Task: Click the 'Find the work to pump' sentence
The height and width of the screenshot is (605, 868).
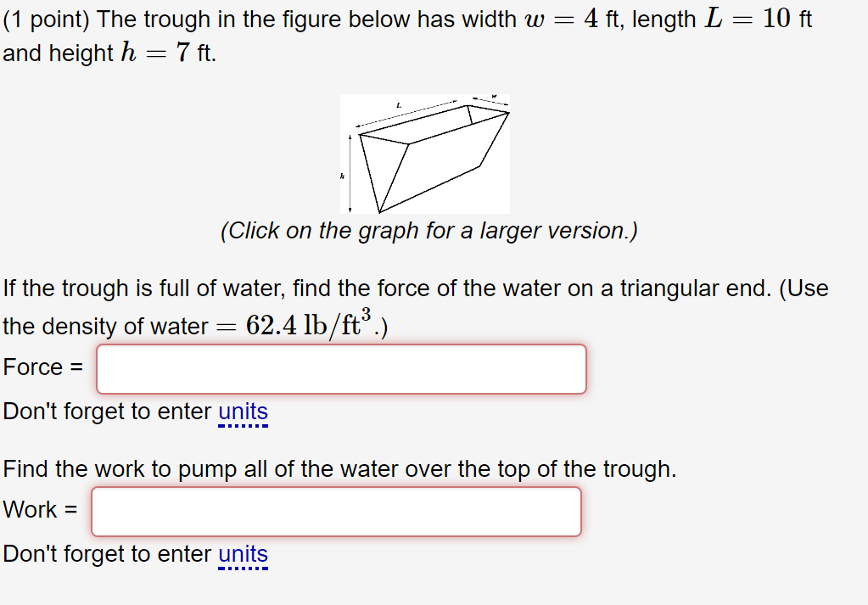Action: (339, 469)
